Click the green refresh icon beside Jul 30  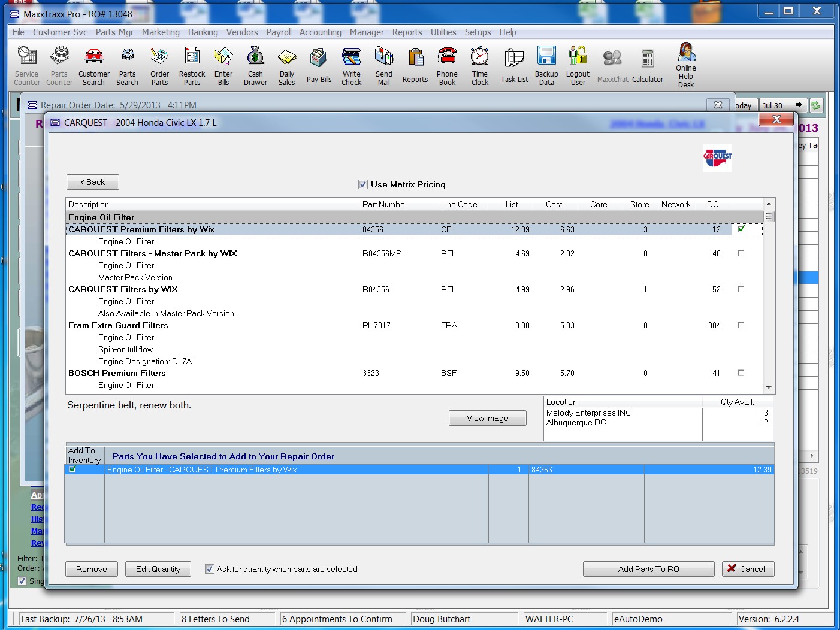click(816, 105)
